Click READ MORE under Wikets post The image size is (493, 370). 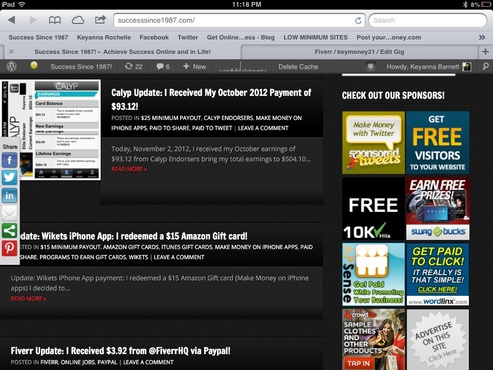click(28, 299)
